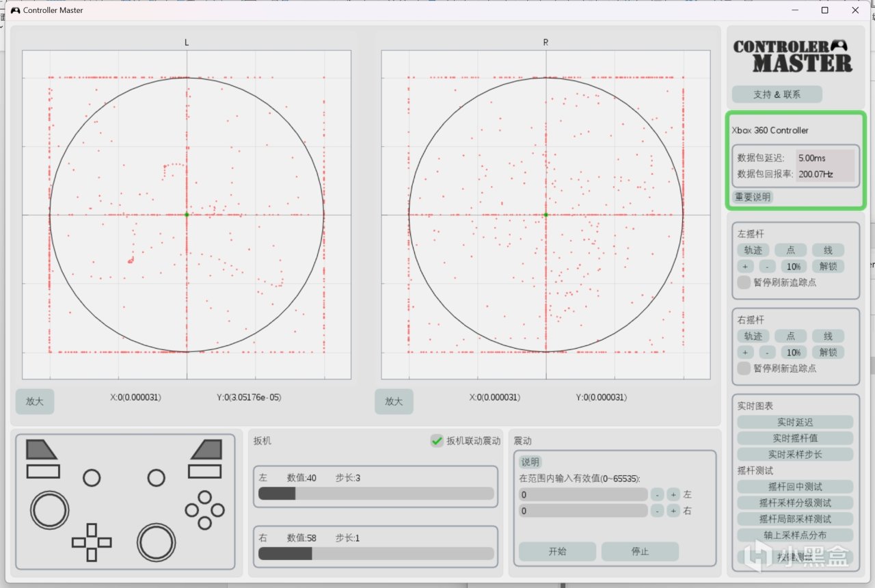
Task: Click 放大 below the L stick plot
Action: tap(35, 401)
